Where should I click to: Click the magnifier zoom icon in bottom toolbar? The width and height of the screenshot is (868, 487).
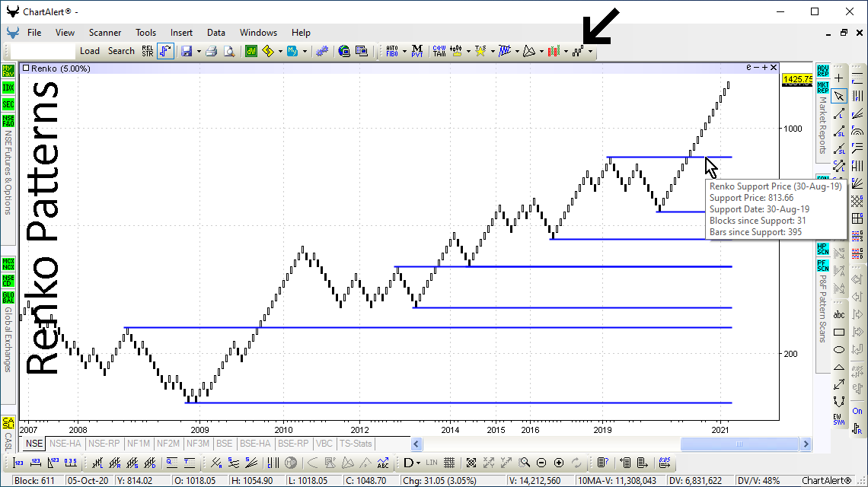point(525,463)
